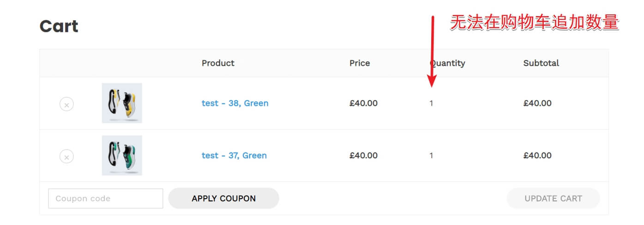Focus the Coupon code input field
Screen dimensions: 644x225
(x=105, y=199)
